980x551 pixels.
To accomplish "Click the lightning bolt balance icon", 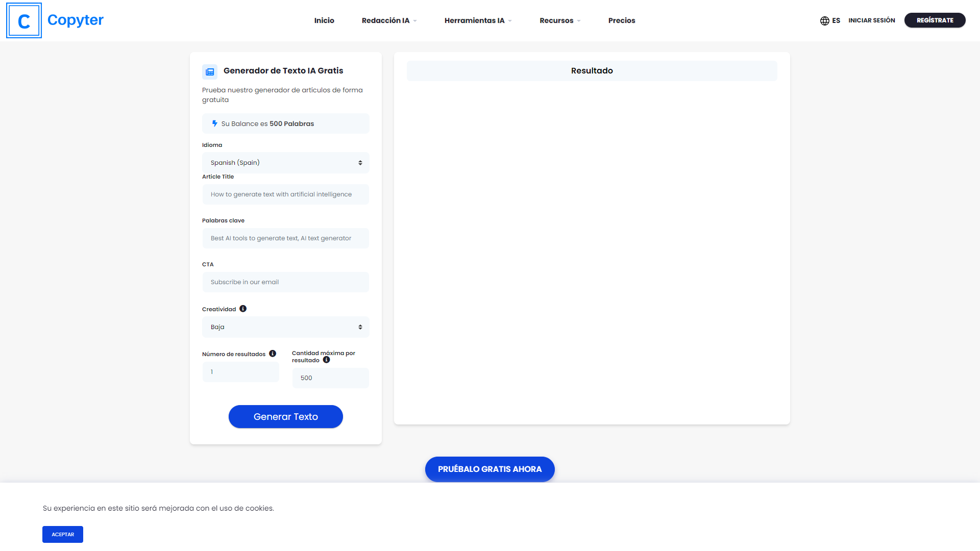I will pos(215,123).
